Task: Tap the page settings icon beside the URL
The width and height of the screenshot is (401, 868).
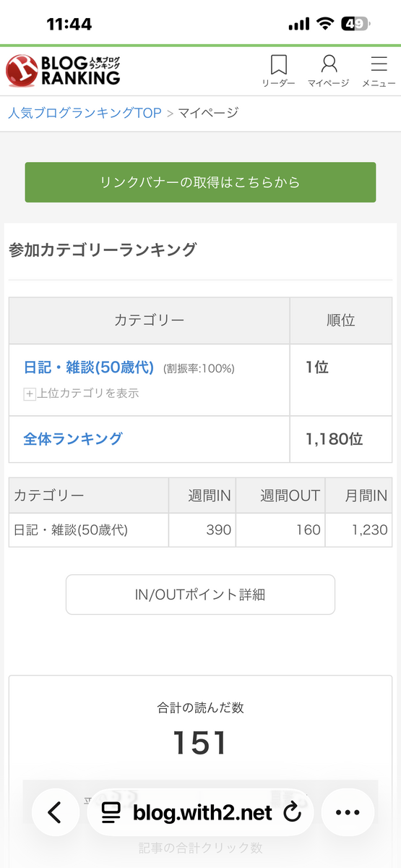Action: [111, 813]
